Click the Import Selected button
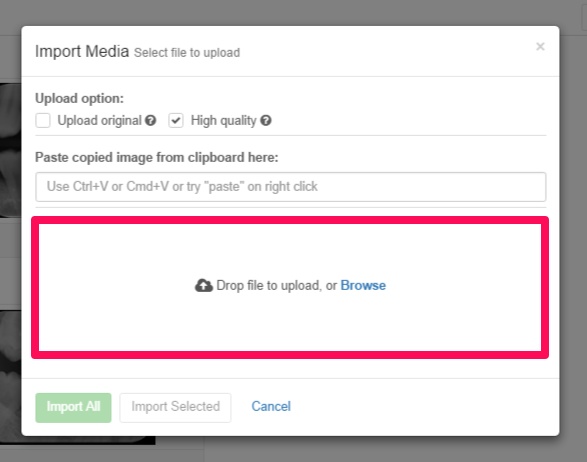 175,408
